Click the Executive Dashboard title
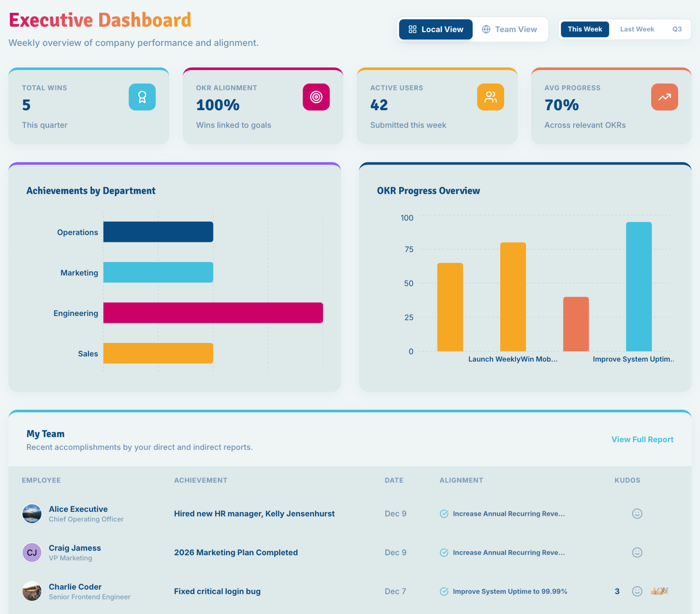Image resolution: width=700 pixels, height=614 pixels. (x=100, y=20)
